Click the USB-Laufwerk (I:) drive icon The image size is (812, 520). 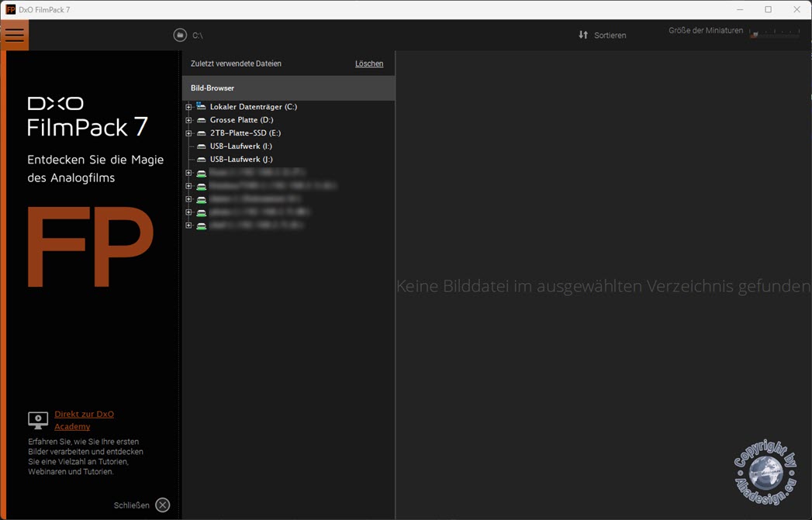202,146
